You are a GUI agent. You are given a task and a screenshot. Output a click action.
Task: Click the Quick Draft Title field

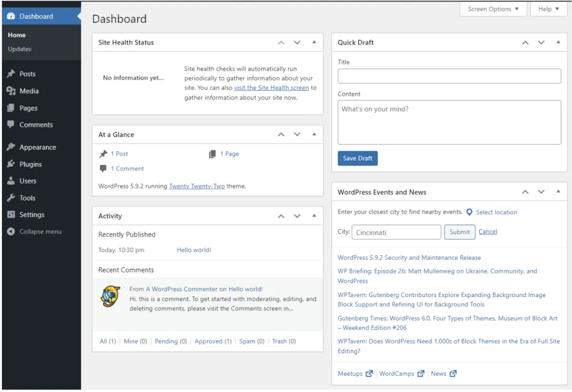click(449, 76)
